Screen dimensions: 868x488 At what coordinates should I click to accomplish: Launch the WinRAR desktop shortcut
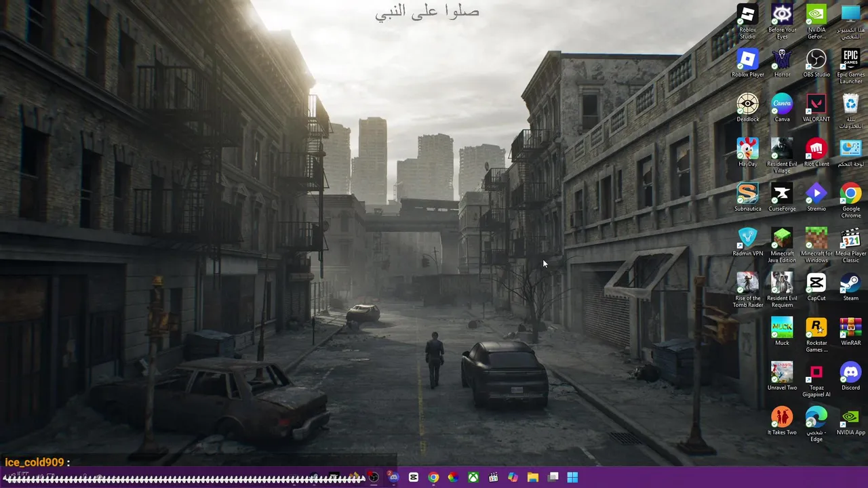click(x=850, y=331)
